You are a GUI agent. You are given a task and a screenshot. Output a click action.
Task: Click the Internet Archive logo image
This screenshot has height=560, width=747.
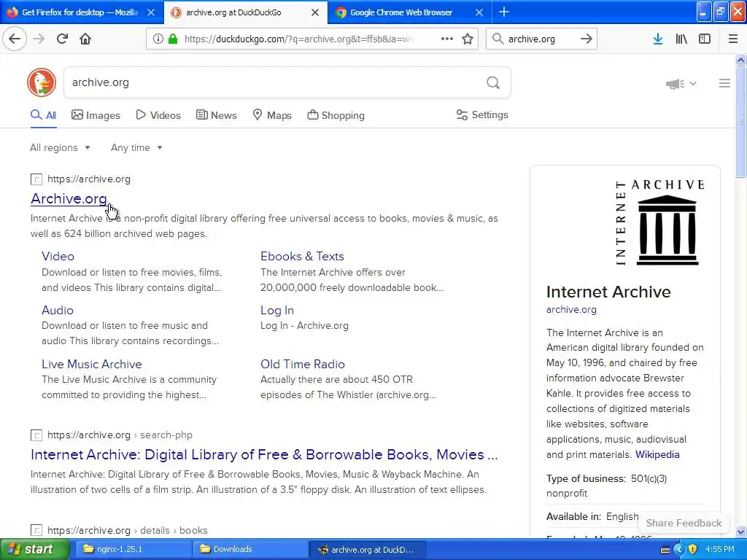click(659, 222)
